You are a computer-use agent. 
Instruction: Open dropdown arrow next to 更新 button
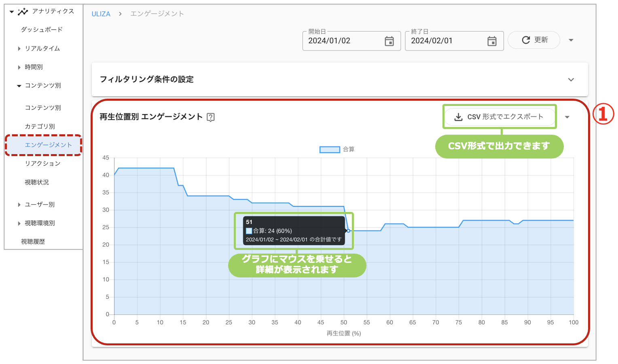pos(571,40)
